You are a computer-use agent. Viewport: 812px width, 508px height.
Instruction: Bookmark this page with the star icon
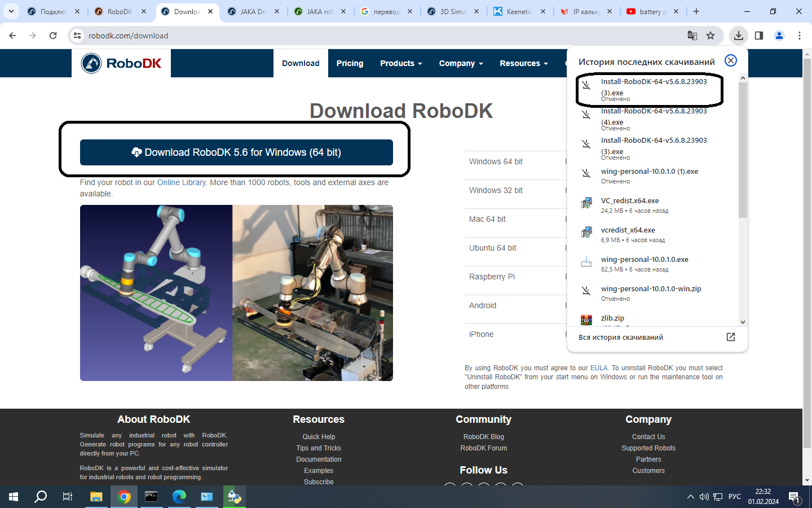(710, 36)
